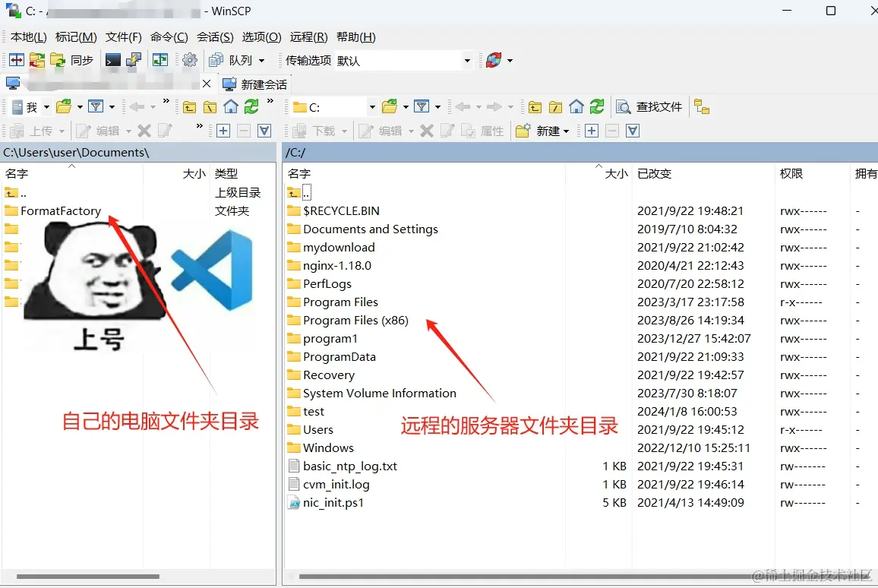Expand the remote C: drive dropdown
The height and width of the screenshot is (588, 878).
(372, 107)
